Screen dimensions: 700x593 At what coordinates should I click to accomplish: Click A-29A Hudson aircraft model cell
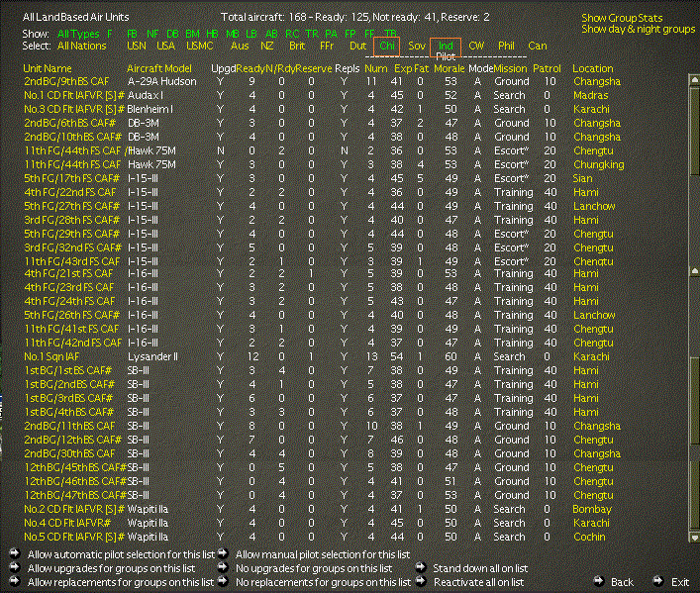tap(162, 82)
